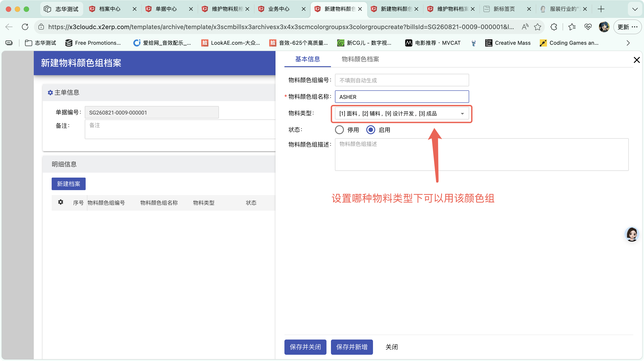Reload the page with refresh icon
The height and width of the screenshot is (361, 644).
(x=25, y=27)
